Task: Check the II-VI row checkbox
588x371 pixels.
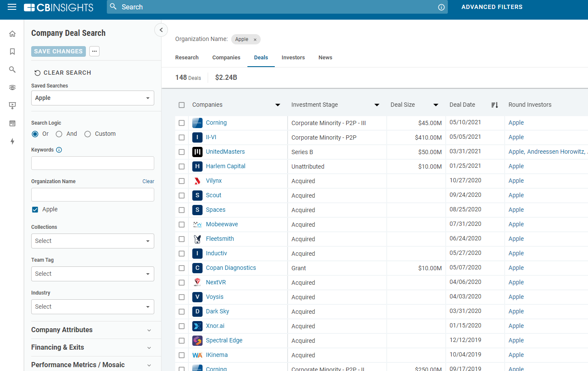Action: point(182,137)
